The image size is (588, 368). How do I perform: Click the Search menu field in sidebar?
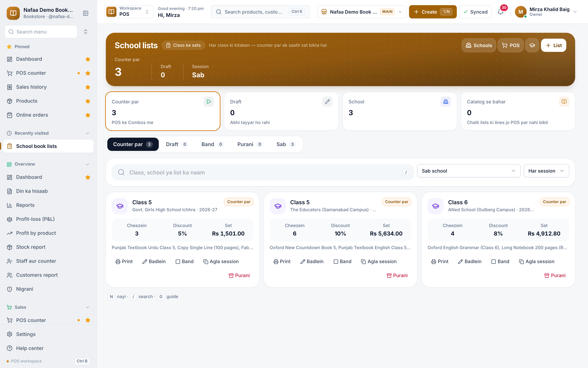click(x=41, y=32)
